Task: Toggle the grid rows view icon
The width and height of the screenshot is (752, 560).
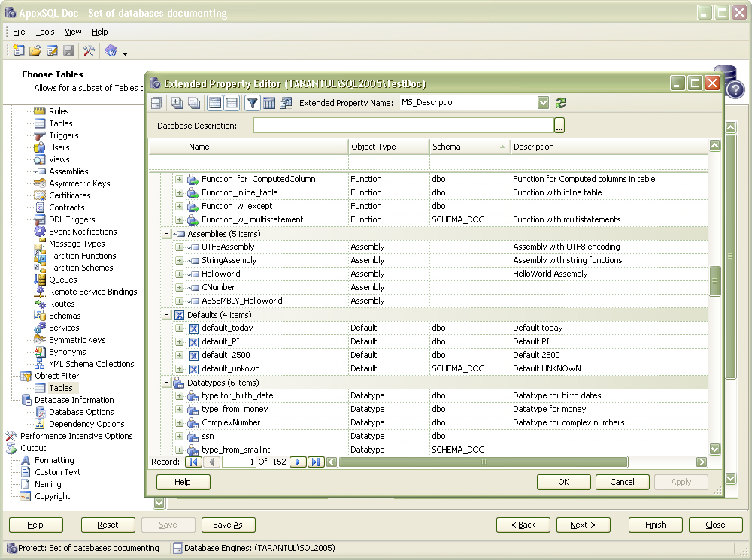Action: (x=232, y=102)
